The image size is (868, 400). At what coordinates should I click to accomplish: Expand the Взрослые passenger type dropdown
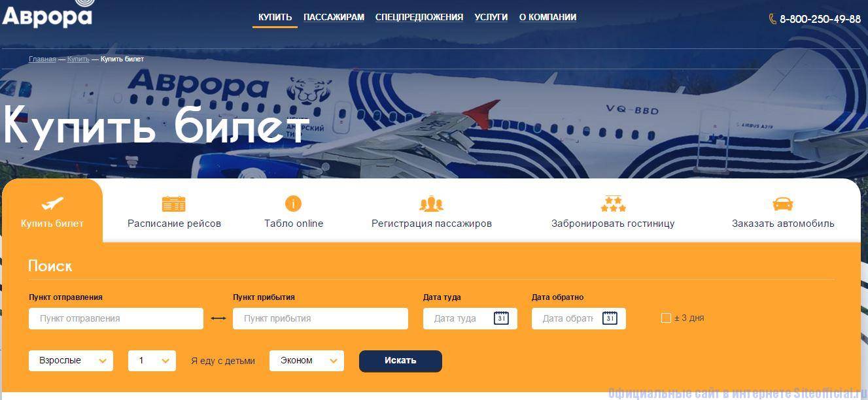[71, 361]
